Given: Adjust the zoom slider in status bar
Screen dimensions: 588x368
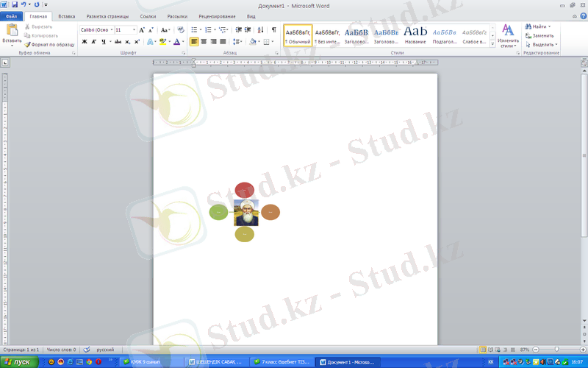Looking at the screenshot, I should tap(556, 349).
